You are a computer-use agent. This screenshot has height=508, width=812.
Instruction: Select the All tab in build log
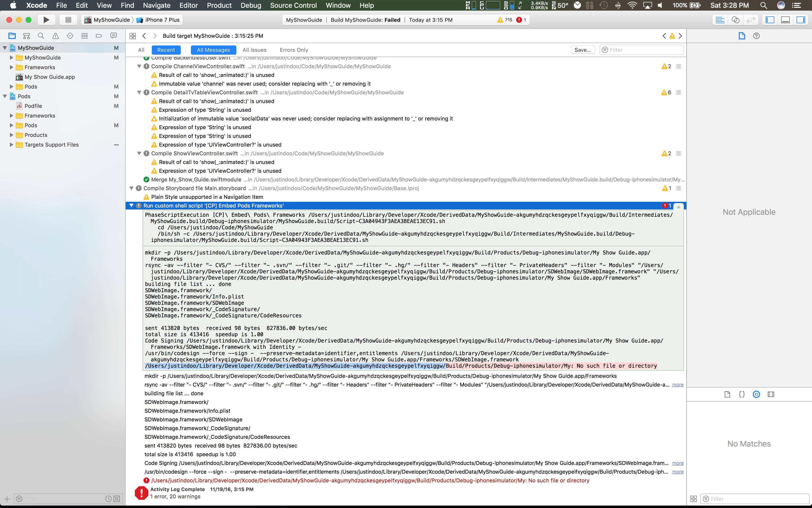click(x=141, y=50)
